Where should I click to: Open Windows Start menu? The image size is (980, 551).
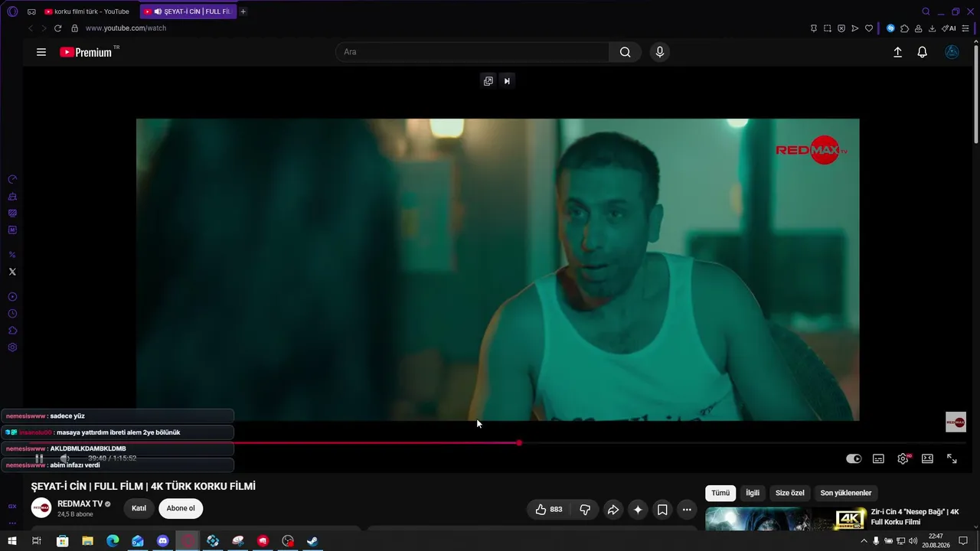coord(11,541)
